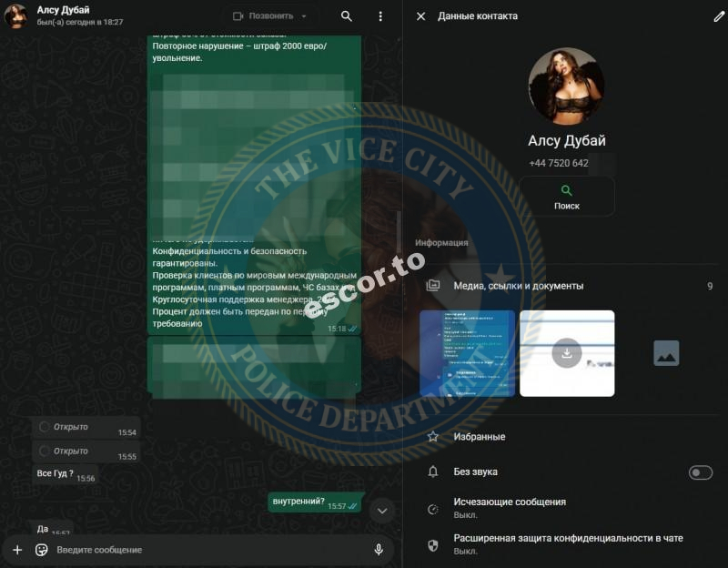This screenshot has width=728, height=568.
Task: Open the three-dot chat menu
Action: (380, 16)
